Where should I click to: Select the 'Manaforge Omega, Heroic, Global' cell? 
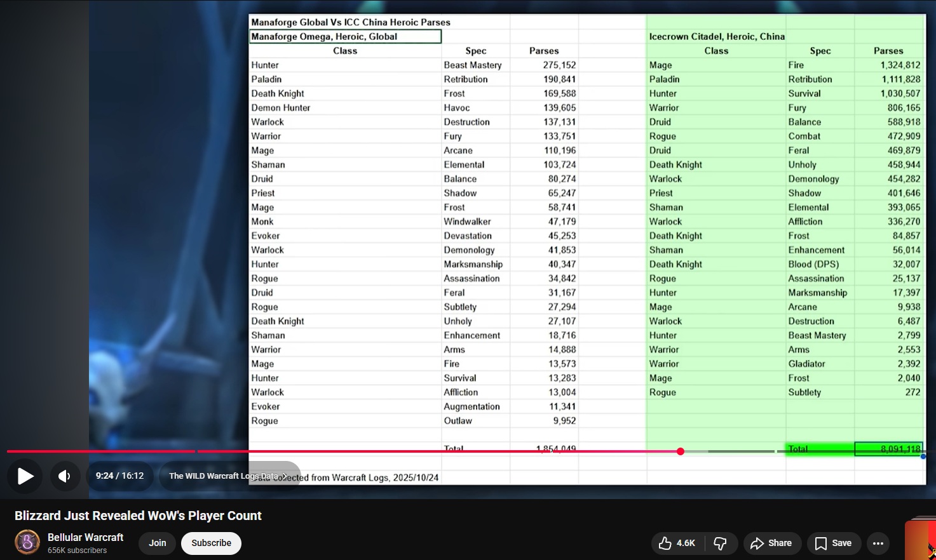[345, 36]
